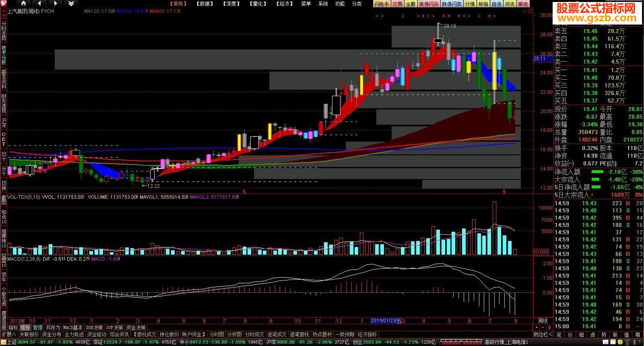Open the 【量化】 menu
Image resolution: width=644 pixels, height=346 pixels.
point(258,4)
